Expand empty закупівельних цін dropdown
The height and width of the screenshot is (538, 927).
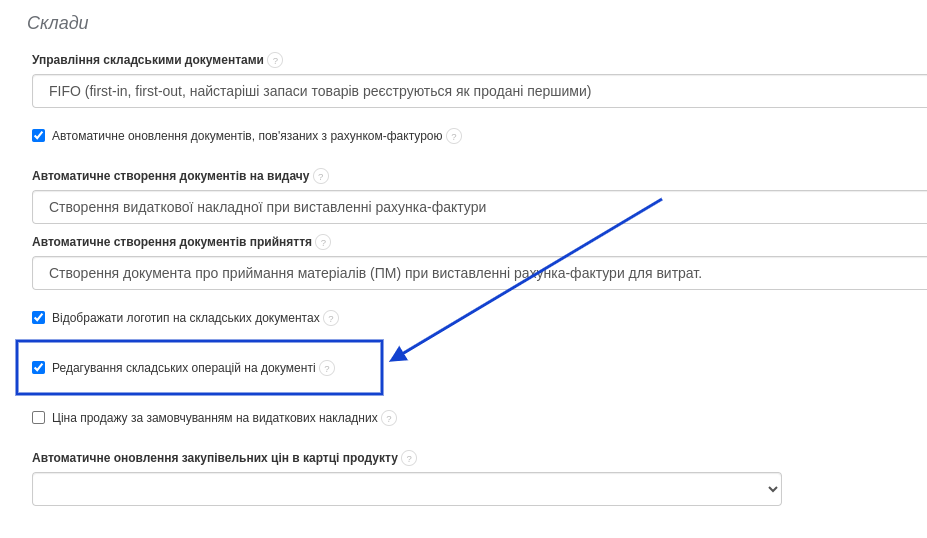(x=407, y=489)
